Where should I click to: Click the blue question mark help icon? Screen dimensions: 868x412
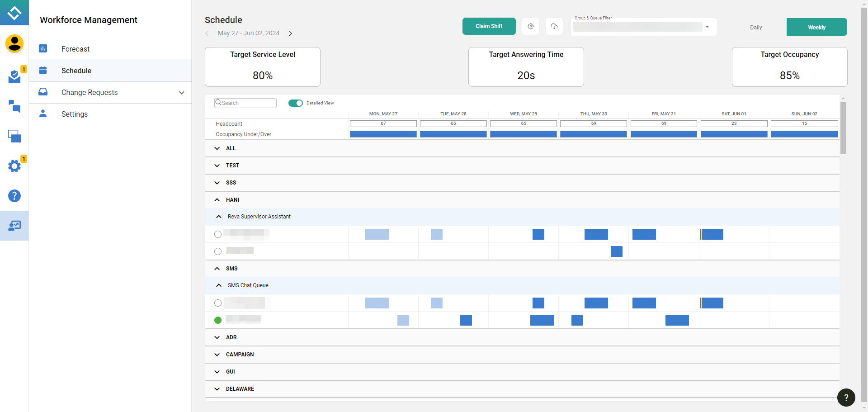[14, 196]
